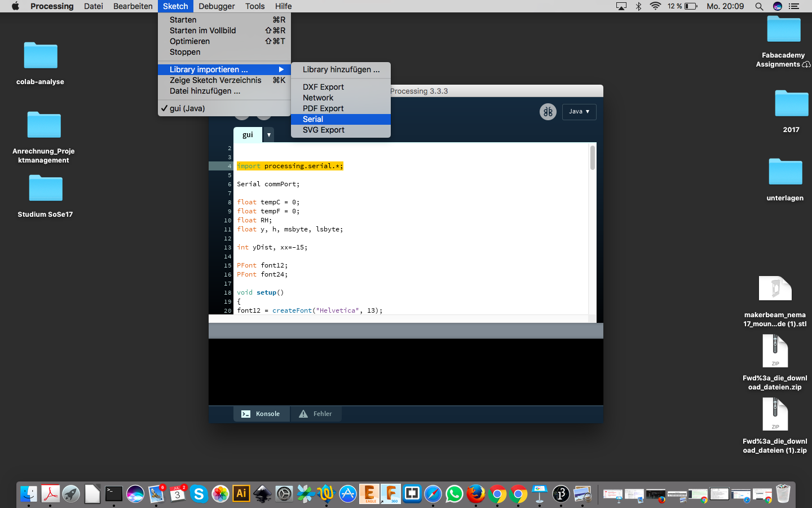Open the Wi-Fi status menu

click(x=655, y=6)
